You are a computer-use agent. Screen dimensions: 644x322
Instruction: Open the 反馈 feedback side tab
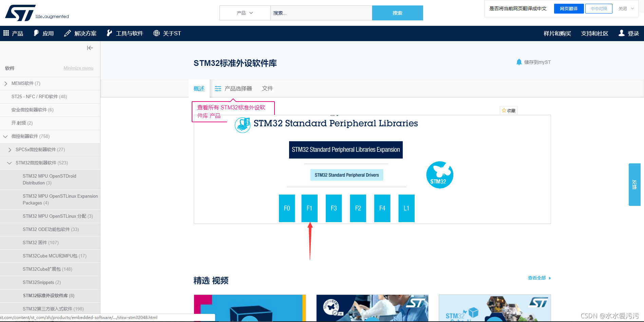click(x=634, y=184)
